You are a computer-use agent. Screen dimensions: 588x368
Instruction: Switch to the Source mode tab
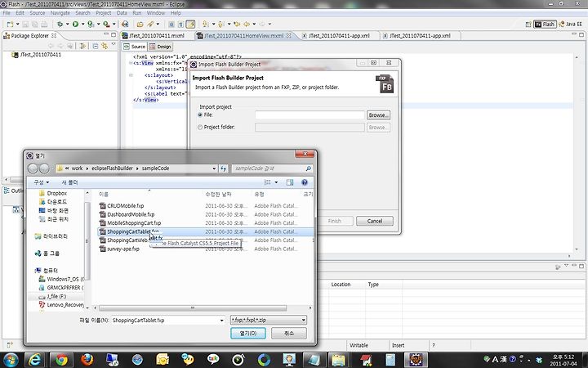(x=135, y=47)
